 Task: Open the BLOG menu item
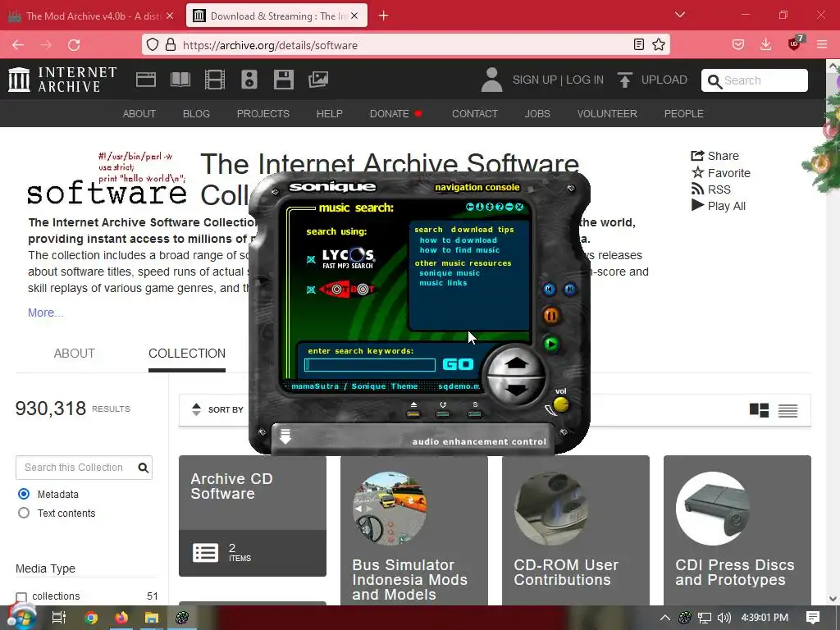pos(196,113)
